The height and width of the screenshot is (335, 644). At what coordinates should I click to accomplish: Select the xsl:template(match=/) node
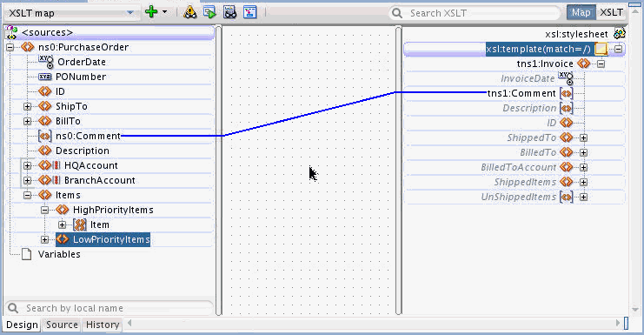click(538, 50)
